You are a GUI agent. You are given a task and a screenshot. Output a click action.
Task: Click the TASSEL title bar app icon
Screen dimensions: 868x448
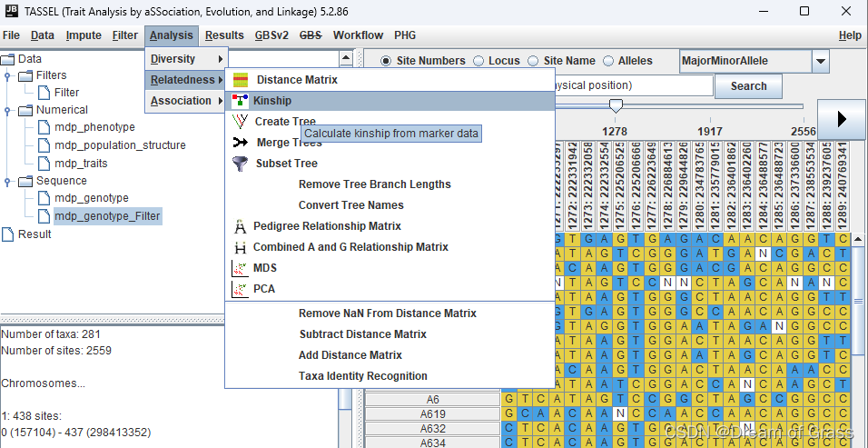(x=11, y=11)
